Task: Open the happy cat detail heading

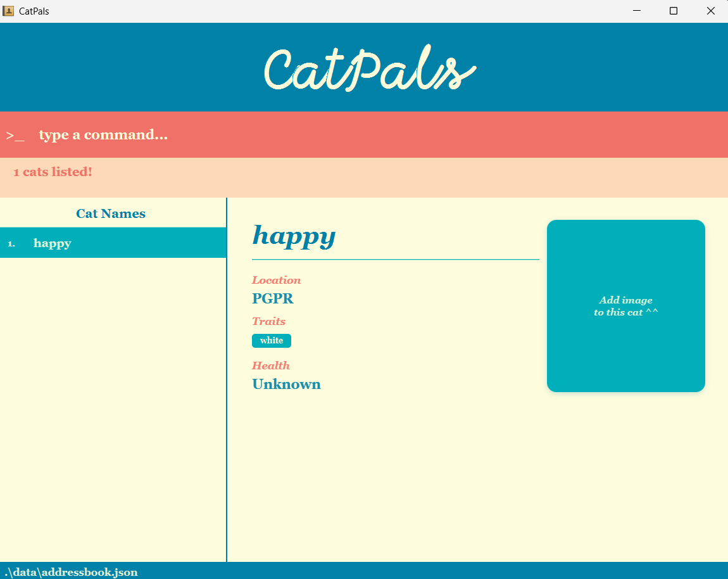Action: pyautogui.click(x=294, y=235)
